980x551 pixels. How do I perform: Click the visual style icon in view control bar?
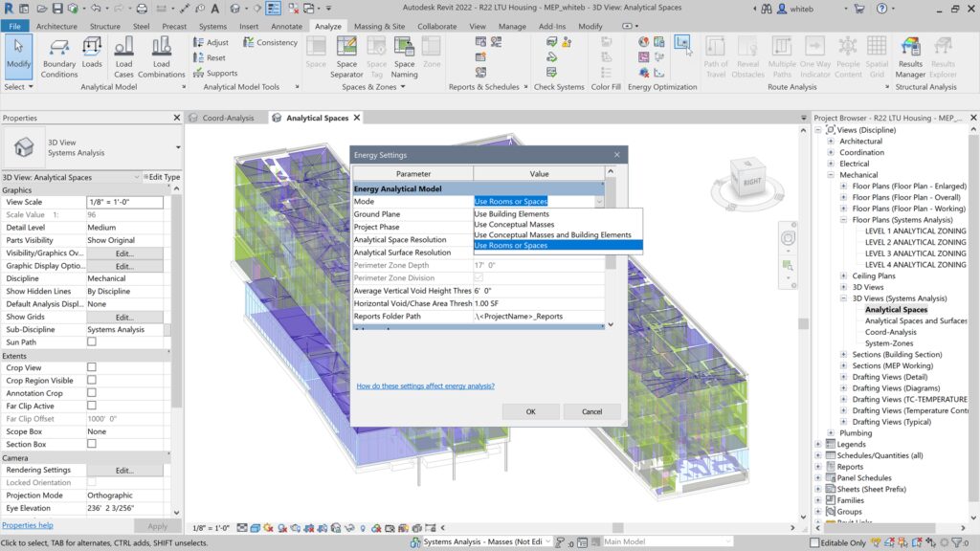pyautogui.click(x=255, y=528)
